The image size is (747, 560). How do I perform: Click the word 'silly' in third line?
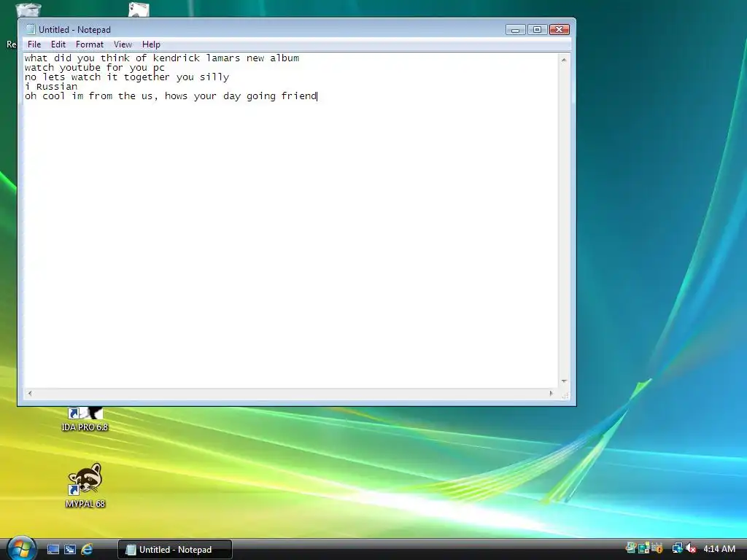pyautogui.click(x=214, y=77)
